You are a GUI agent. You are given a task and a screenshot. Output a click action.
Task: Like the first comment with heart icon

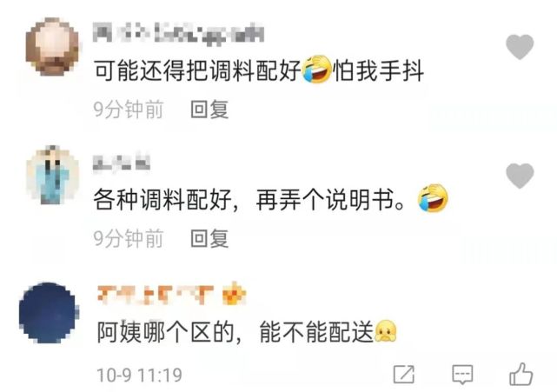point(520,47)
